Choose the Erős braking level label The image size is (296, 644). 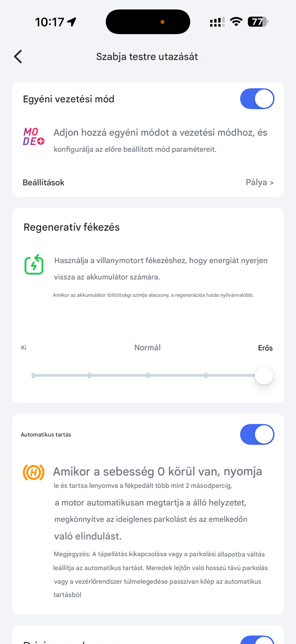(x=265, y=348)
